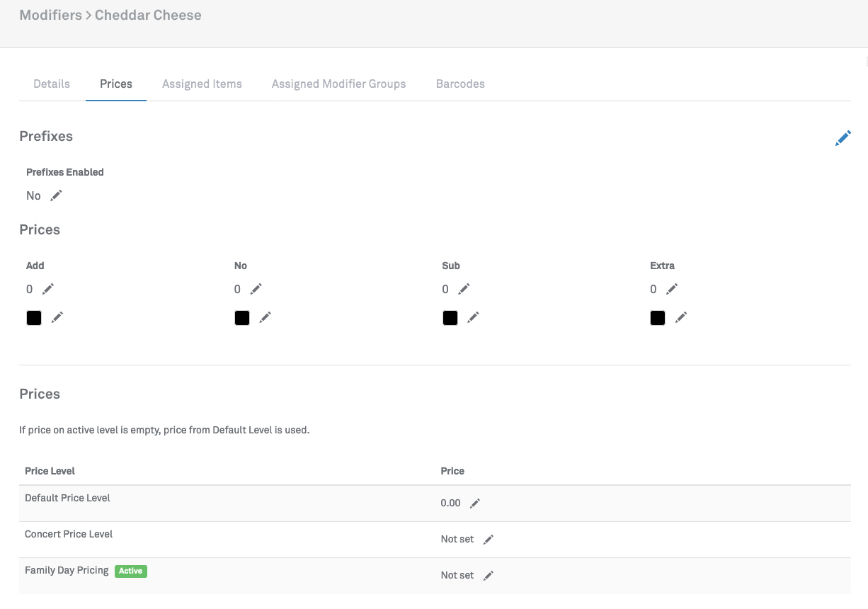Edit the Extra prefix price pencil
The width and height of the screenshot is (868, 609).
pyautogui.click(x=672, y=289)
